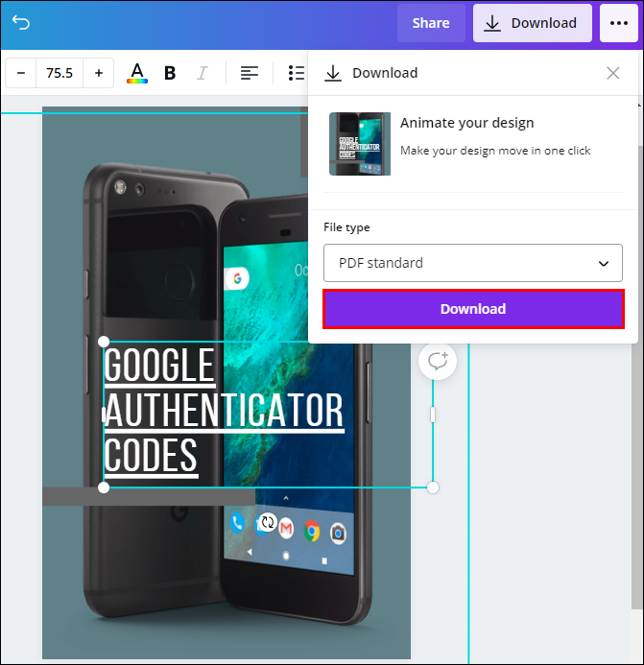Click the Download button in top bar
The width and height of the screenshot is (644, 665).
pyautogui.click(x=533, y=23)
